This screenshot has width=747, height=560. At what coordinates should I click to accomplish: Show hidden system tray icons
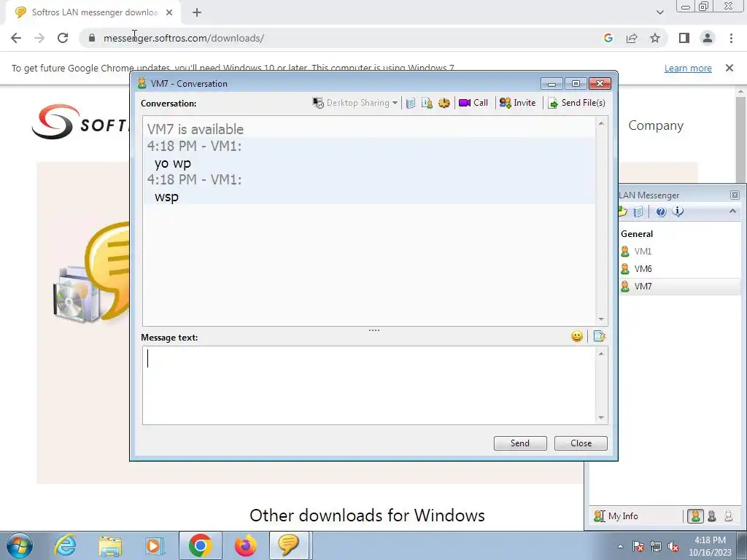pos(620,546)
